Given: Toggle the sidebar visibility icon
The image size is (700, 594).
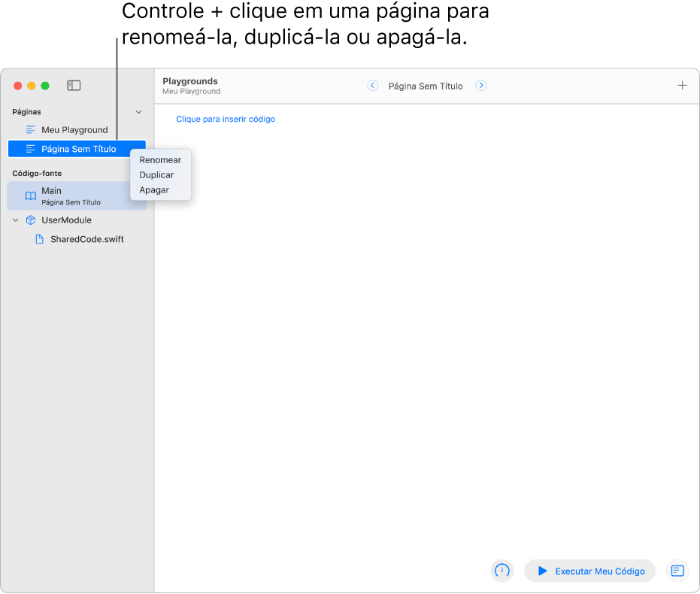Looking at the screenshot, I should [74, 85].
